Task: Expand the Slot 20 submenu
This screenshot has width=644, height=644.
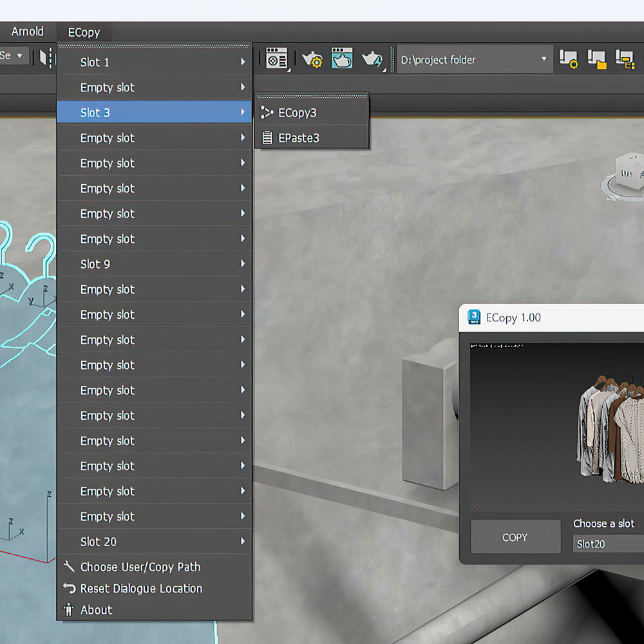Action: click(155, 542)
